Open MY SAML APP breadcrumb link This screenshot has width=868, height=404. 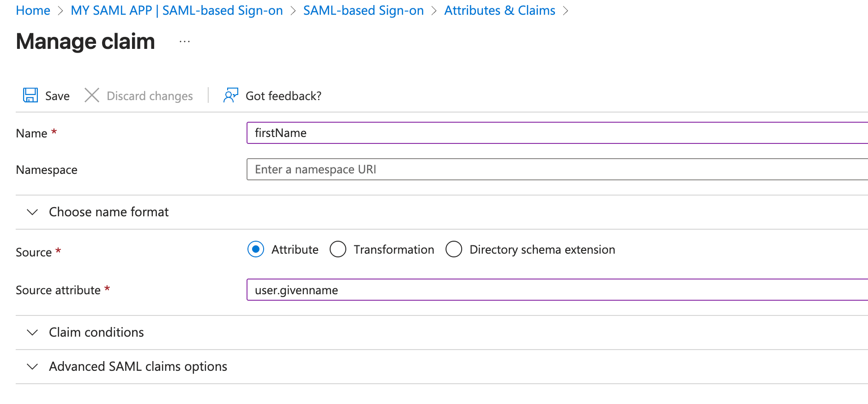(x=176, y=11)
